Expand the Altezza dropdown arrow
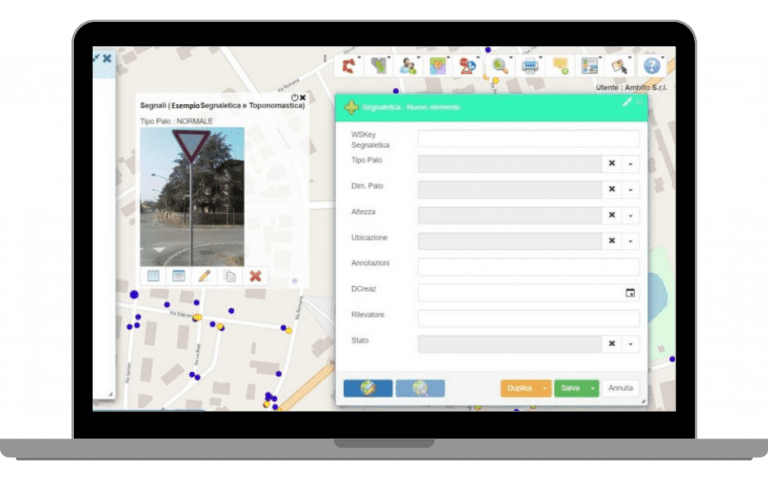The width and height of the screenshot is (768, 480). pos(631,215)
